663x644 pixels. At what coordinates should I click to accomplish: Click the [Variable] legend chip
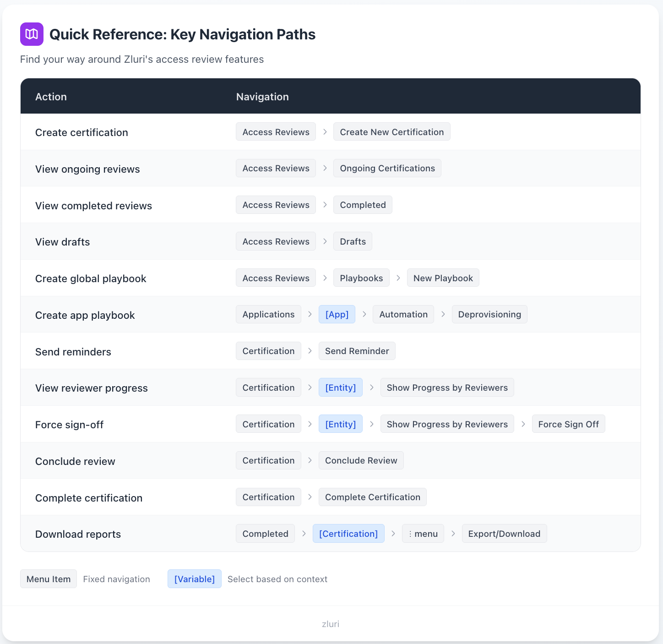click(x=195, y=579)
